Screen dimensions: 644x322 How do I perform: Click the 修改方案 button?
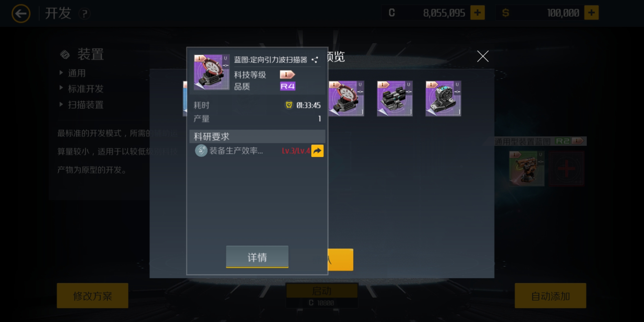[x=92, y=295]
